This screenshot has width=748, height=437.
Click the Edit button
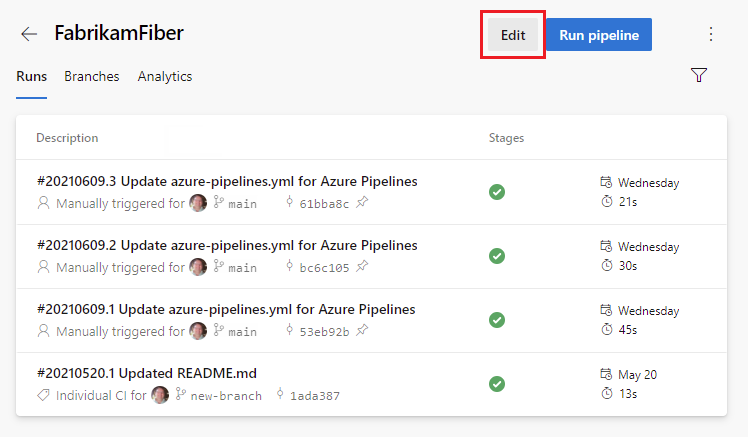click(513, 35)
